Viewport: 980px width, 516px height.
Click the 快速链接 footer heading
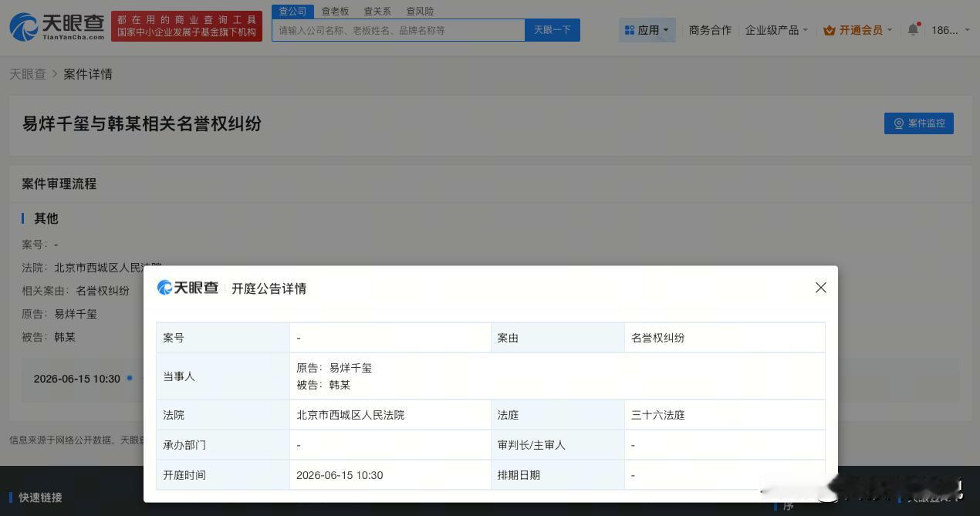tap(40, 497)
